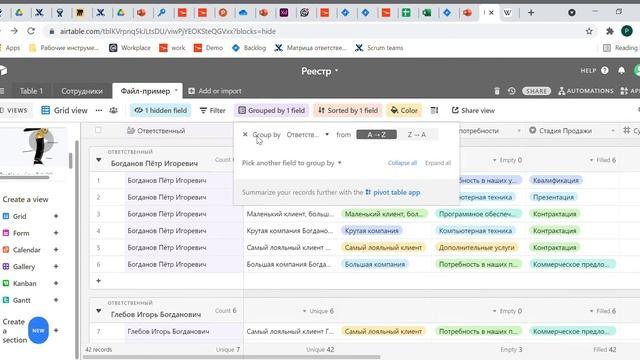Bookmark page with star icon

point(589,31)
